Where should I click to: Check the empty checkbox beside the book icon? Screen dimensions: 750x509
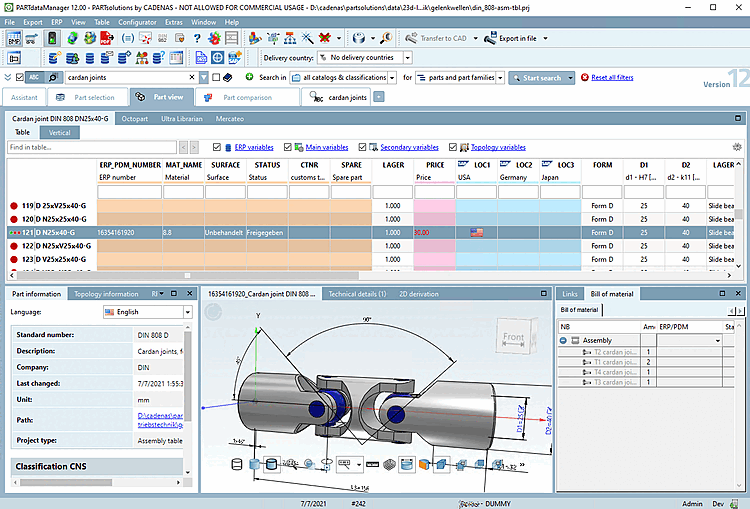pos(216,77)
